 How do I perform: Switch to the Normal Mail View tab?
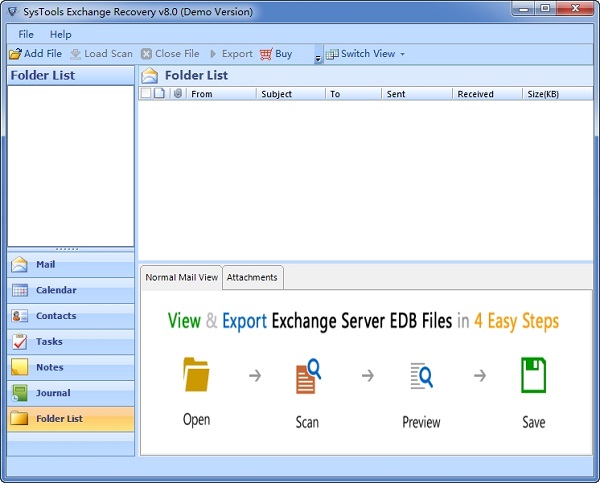point(181,277)
